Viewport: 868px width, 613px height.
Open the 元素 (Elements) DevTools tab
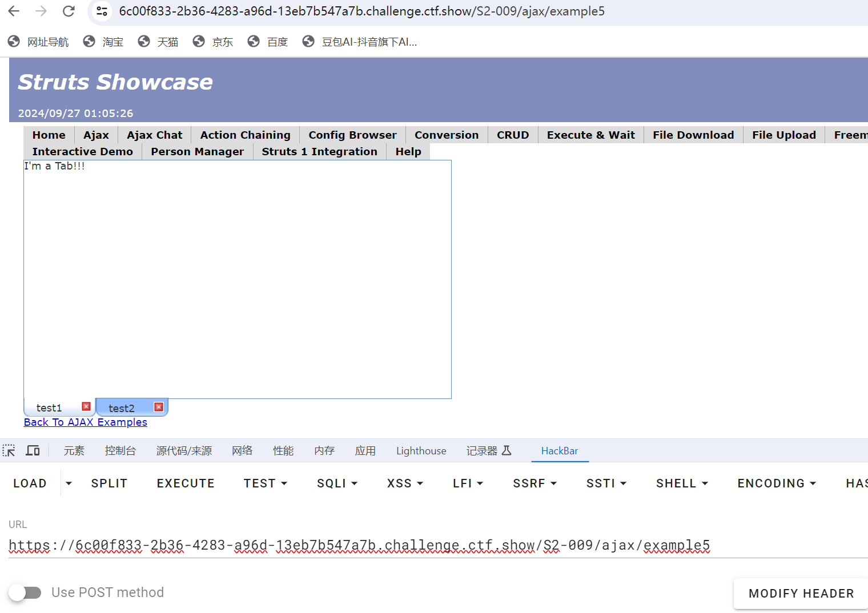pyautogui.click(x=74, y=451)
